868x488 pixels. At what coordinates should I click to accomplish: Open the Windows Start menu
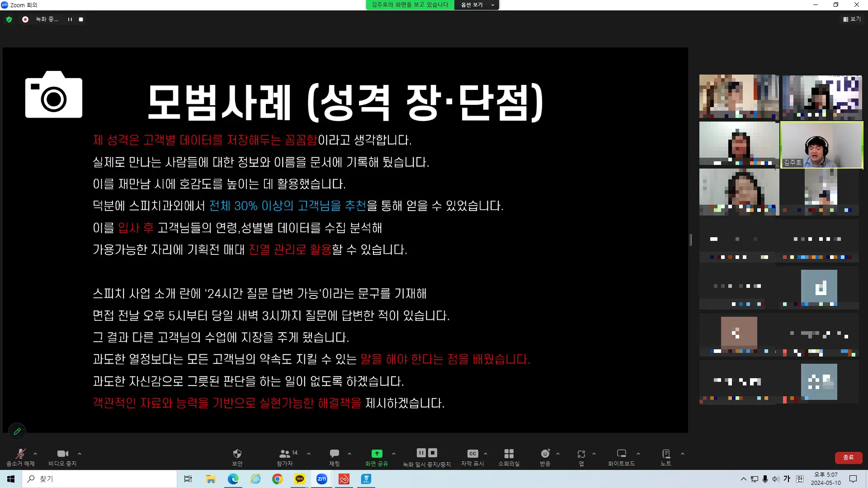[x=10, y=479]
